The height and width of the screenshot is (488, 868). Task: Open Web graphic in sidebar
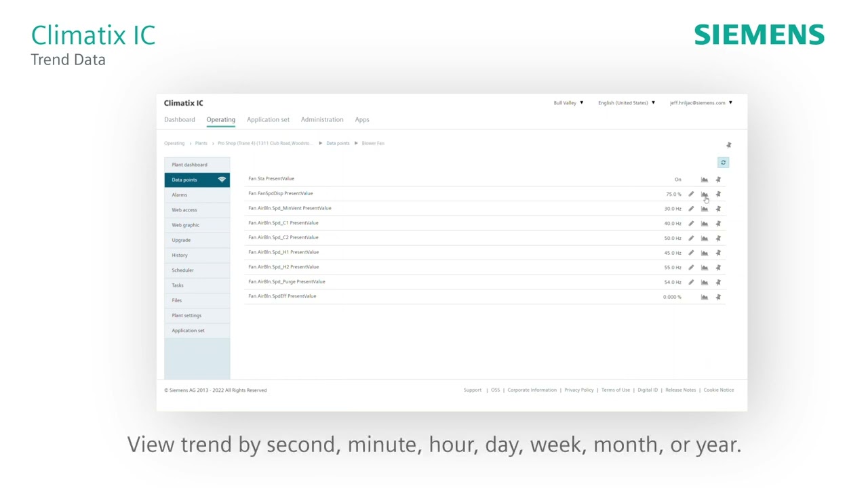click(x=197, y=225)
